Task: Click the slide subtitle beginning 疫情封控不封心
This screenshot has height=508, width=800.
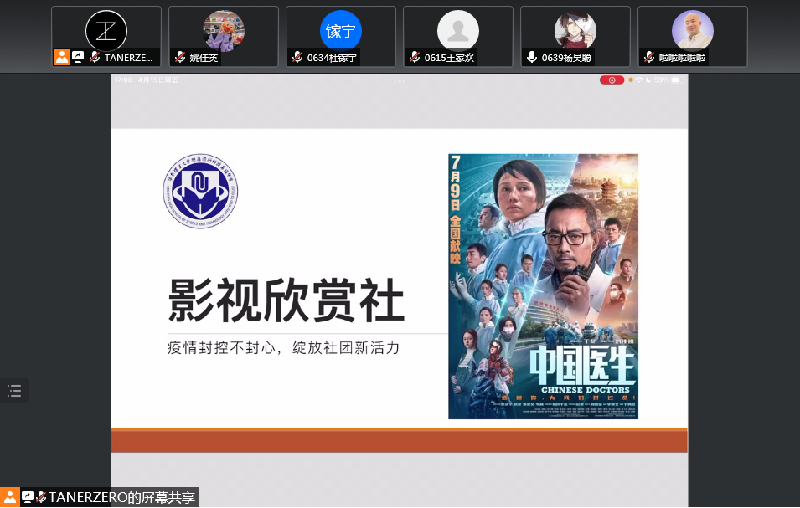Action: pyautogui.click(x=283, y=348)
